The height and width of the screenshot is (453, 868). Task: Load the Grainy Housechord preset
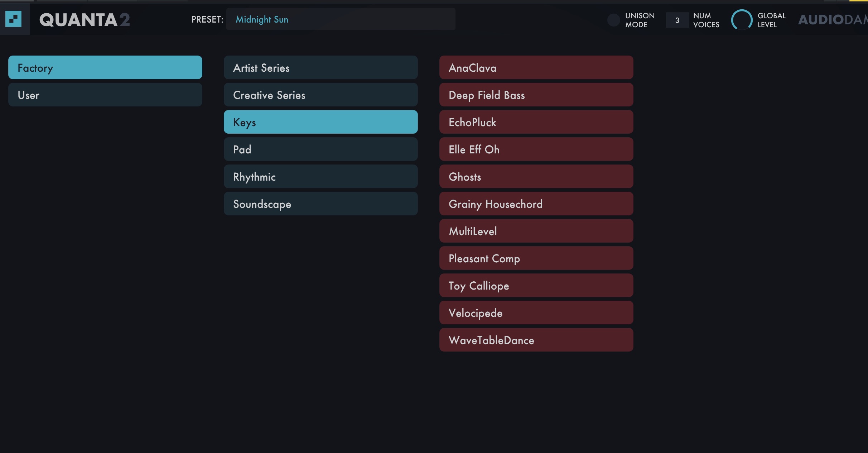point(536,204)
